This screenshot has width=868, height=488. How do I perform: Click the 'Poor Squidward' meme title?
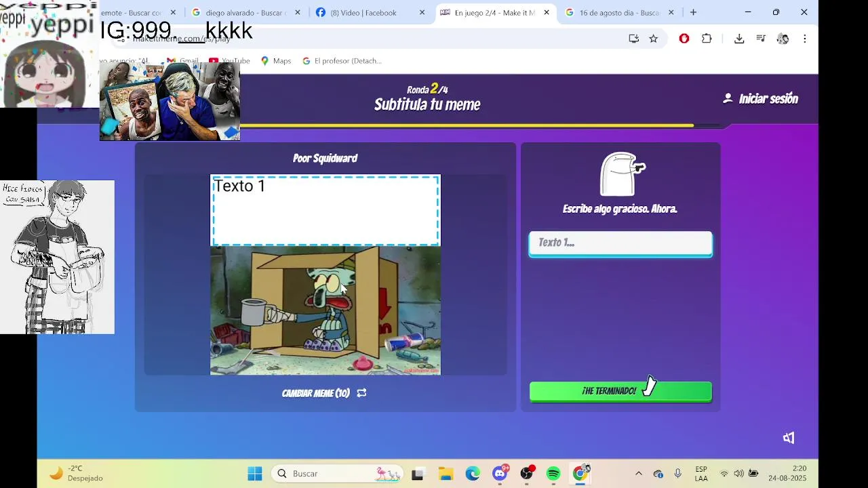(x=325, y=158)
